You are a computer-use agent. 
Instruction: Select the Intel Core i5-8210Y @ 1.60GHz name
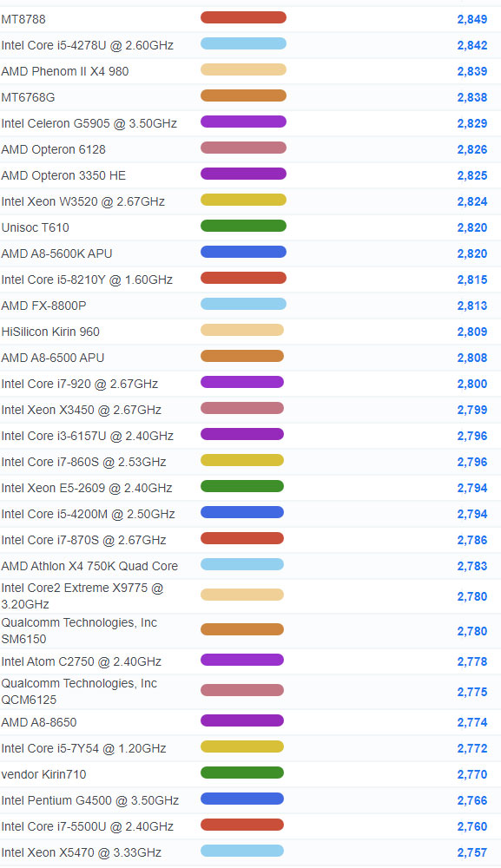point(87,279)
